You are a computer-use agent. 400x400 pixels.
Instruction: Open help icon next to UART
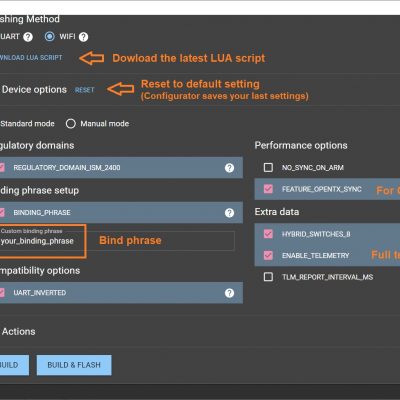pyautogui.click(x=28, y=37)
